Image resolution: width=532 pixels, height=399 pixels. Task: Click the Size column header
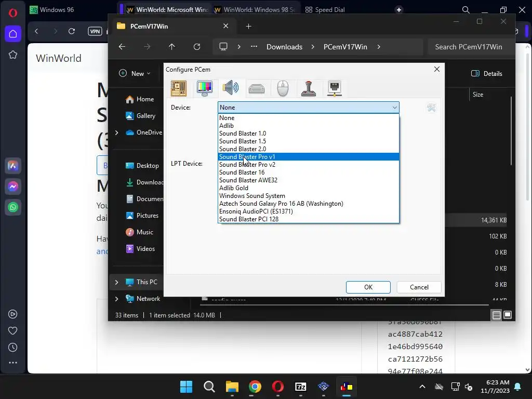click(x=478, y=95)
